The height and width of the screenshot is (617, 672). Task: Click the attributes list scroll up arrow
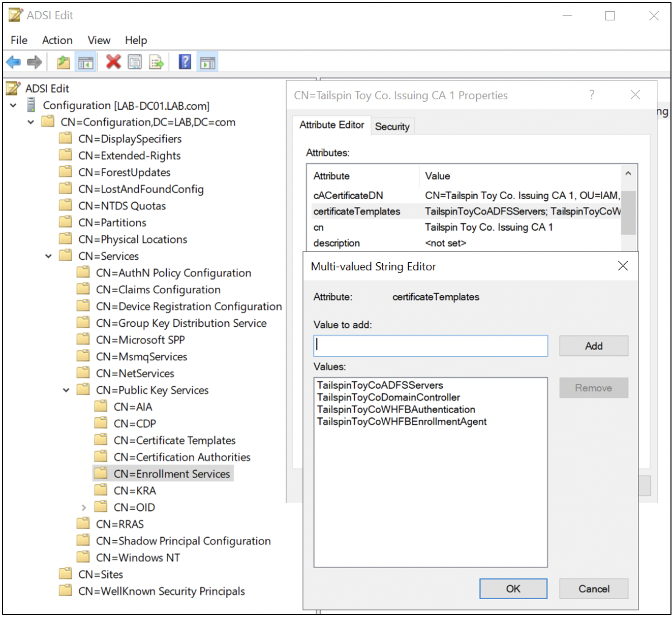[628, 174]
